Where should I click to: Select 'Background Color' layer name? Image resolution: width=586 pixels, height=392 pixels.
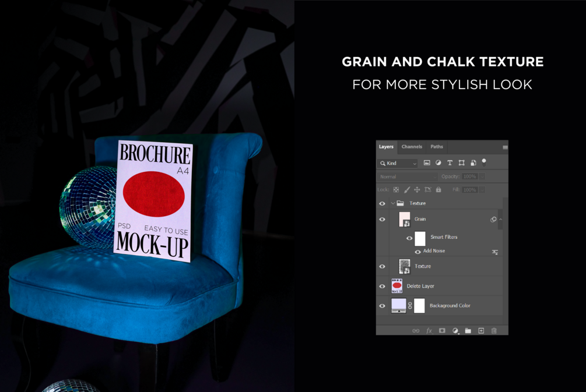tap(450, 305)
